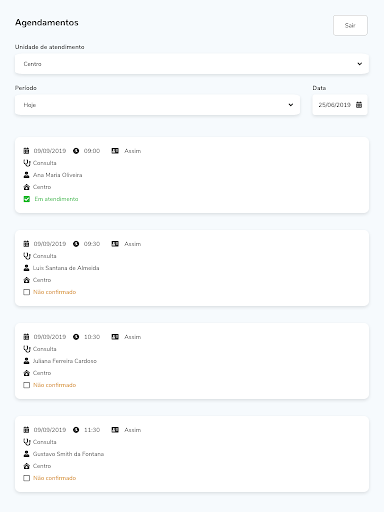The height and width of the screenshot is (512, 384).
Task: Click the clock icon beside 09:00
Action: point(76,151)
